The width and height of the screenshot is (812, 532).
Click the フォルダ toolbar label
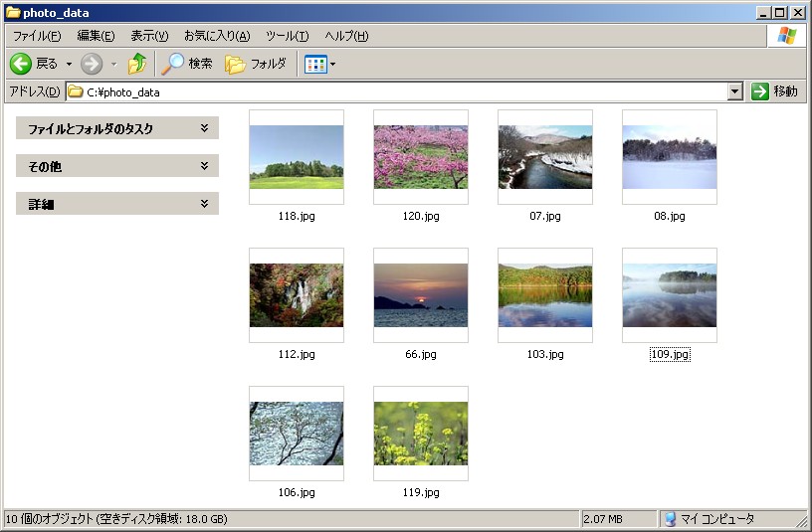pos(269,64)
